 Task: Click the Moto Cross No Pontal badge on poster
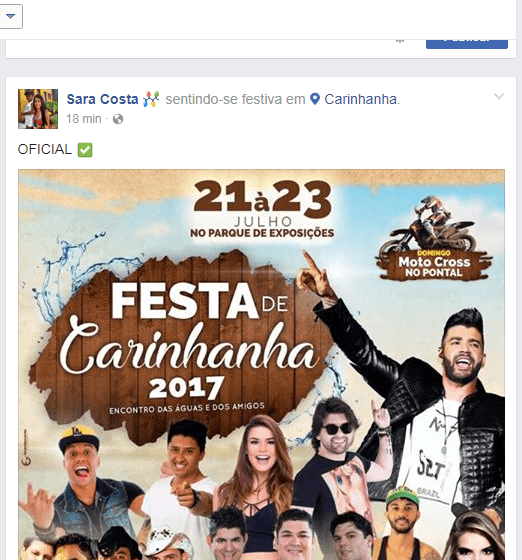434,266
